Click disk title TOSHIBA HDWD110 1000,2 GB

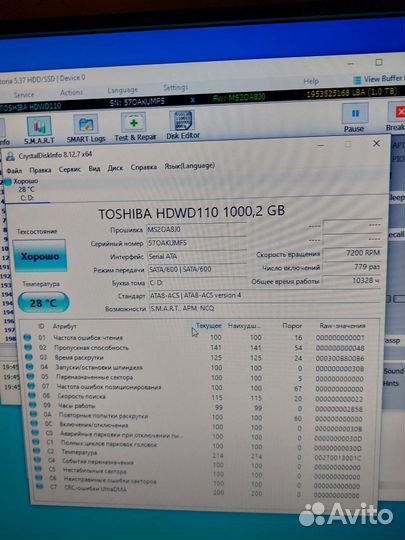(x=191, y=212)
